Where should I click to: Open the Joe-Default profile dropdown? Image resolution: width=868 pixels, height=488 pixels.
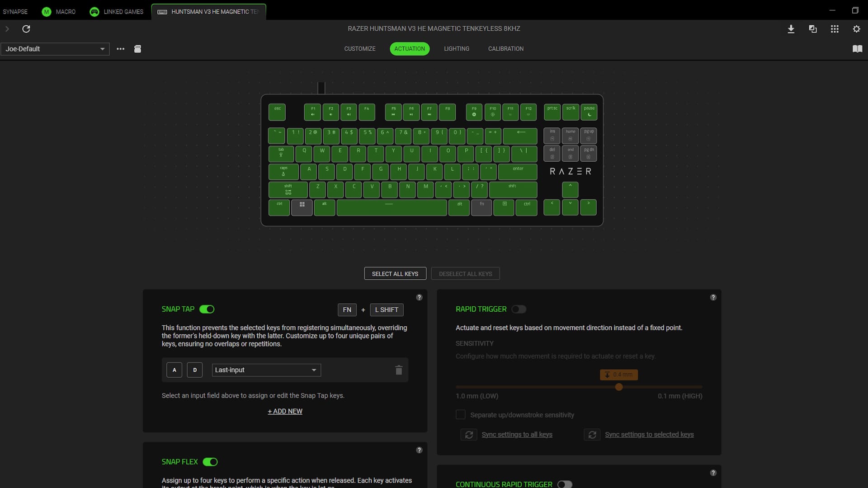coord(55,49)
